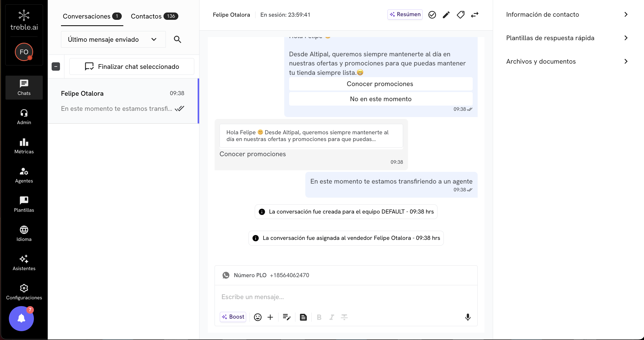Open notifications bell with 7 badge

point(21,318)
